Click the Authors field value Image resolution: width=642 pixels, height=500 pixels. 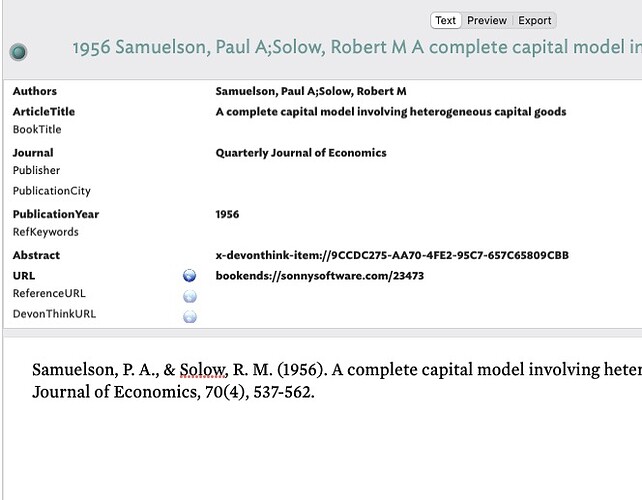coord(311,91)
